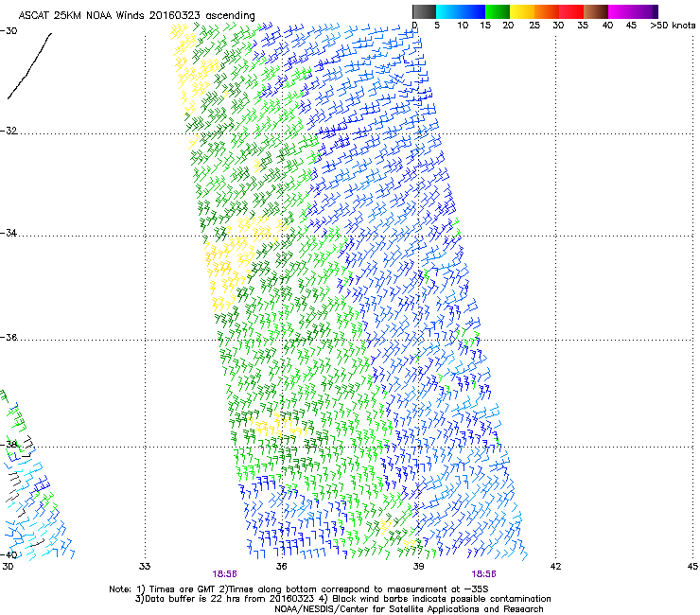Viewport: 700px width, 615px height.
Task: Click the longitude label '33'
Action: pos(145,567)
